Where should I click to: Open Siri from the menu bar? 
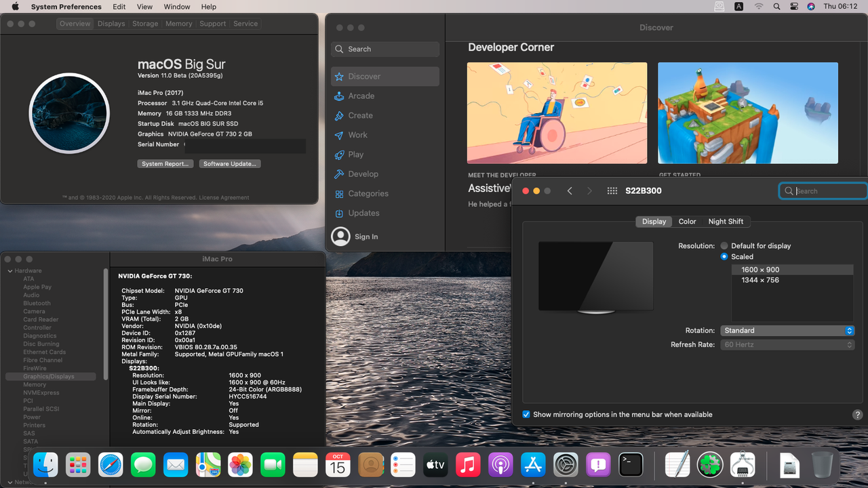[811, 6]
